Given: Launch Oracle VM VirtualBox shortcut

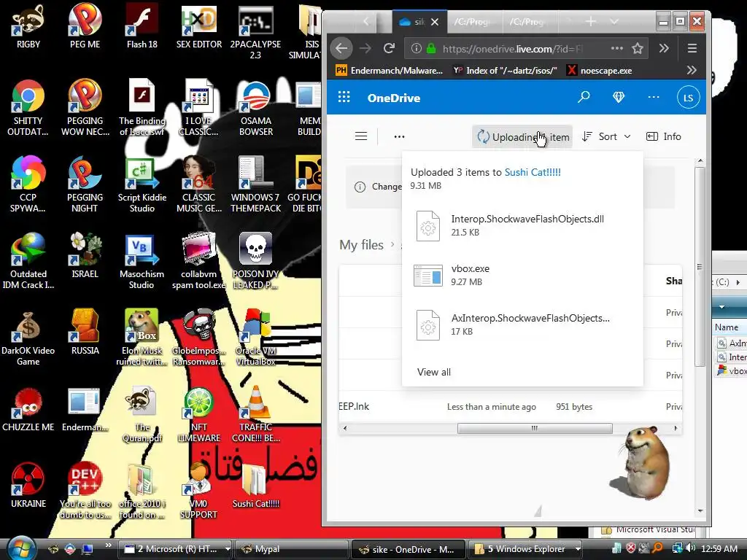Looking at the screenshot, I should [x=256, y=338].
